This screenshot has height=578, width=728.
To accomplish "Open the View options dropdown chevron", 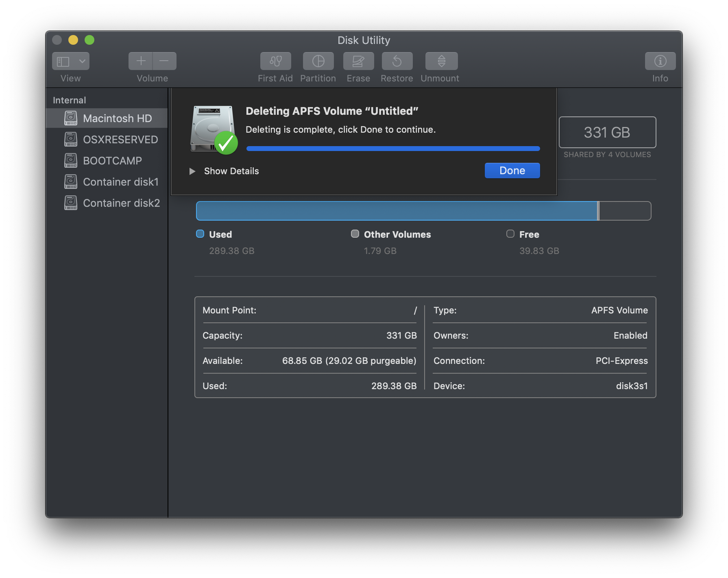I will pyautogui.click(x=82, y=61).
